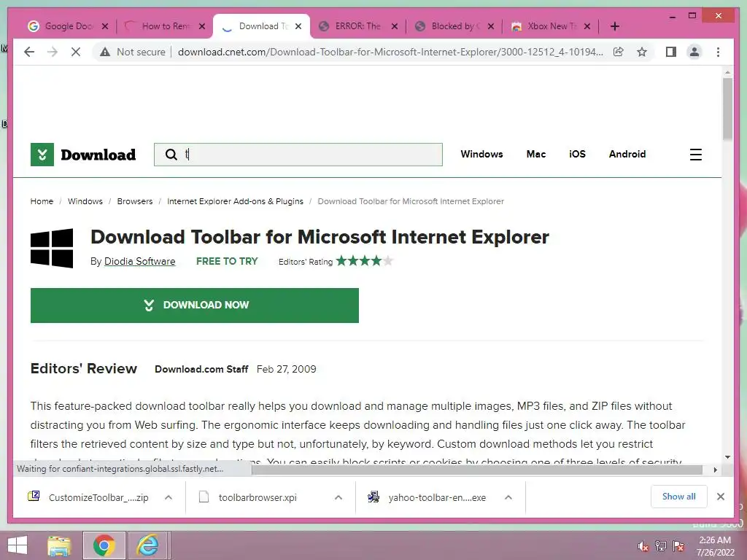The width and height of the screenshot is (747, 560).
Task: Select iOS in site navigation
Action: (577, 154)
